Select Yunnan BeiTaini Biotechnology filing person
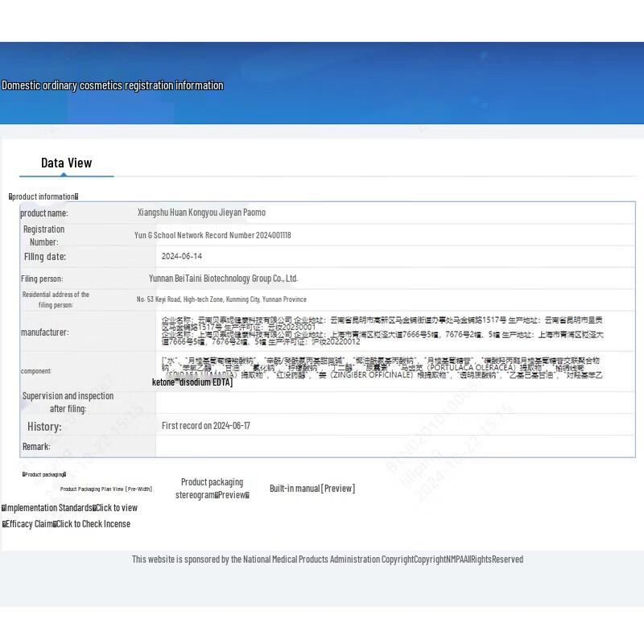The width and height of the screenshot is (644, 644). tap(223, 279)
